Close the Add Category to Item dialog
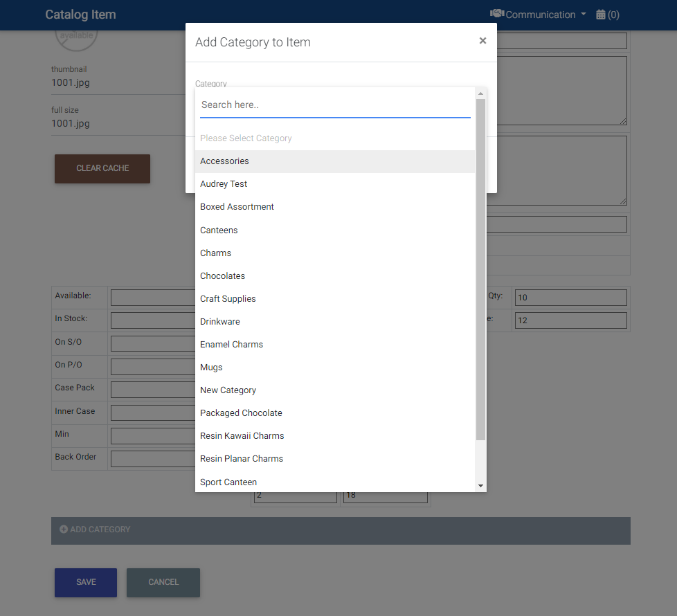 tap(482, 40)
